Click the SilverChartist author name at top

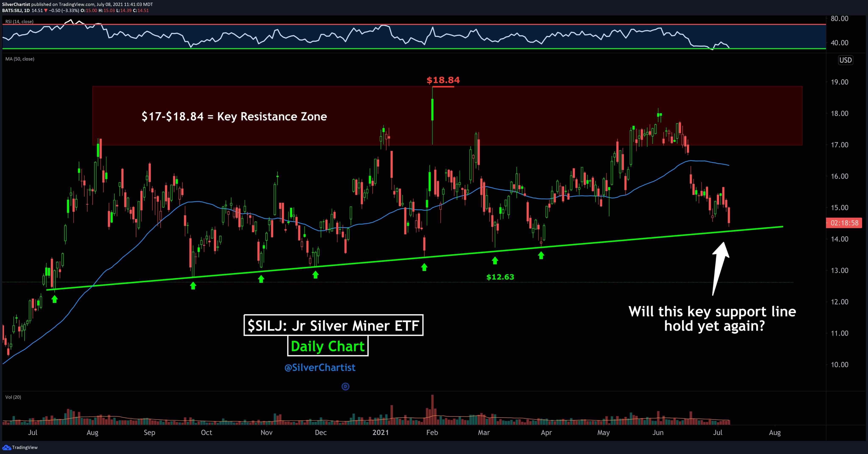pos(16,4)
